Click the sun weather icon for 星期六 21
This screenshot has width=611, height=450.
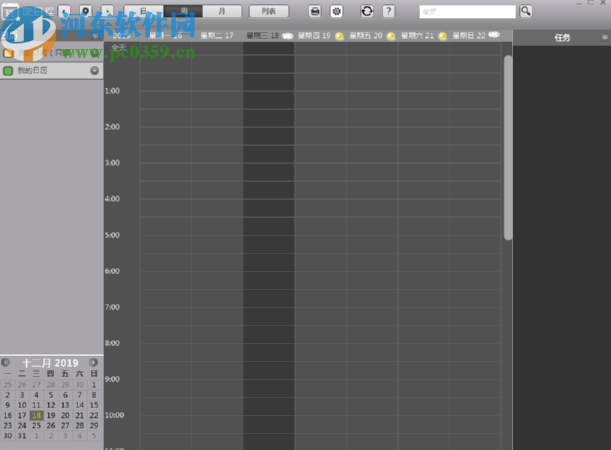(442, 36)
